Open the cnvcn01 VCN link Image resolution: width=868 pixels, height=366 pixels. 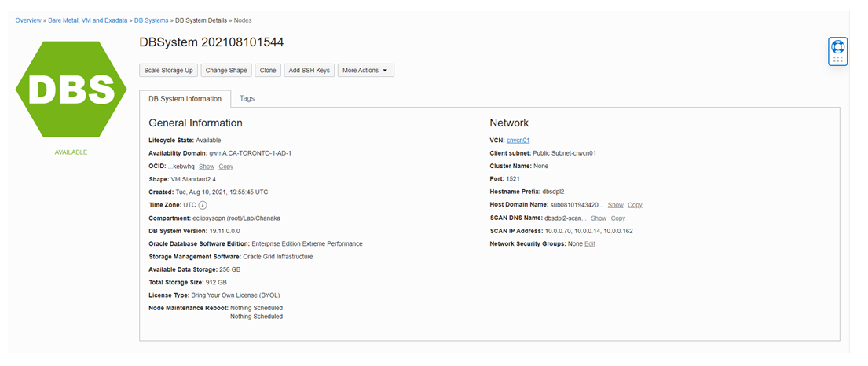coord(518,140)
